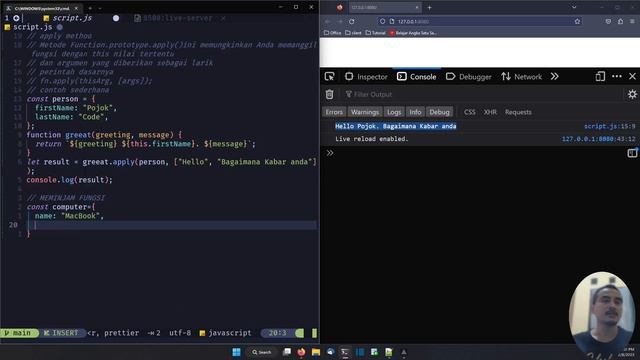
Task: Toggle the CSS filter
Action: [469, 112]
